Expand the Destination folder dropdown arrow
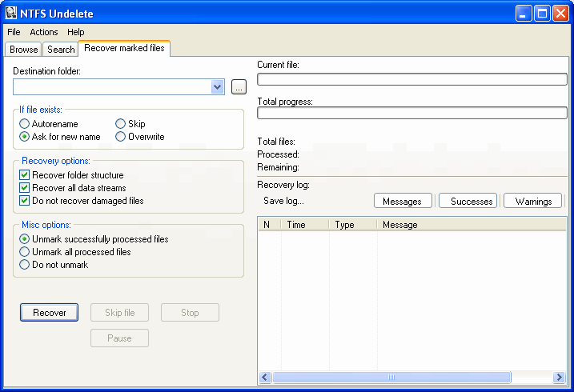This screenshot has height=392, width=574. coord(218,87)
